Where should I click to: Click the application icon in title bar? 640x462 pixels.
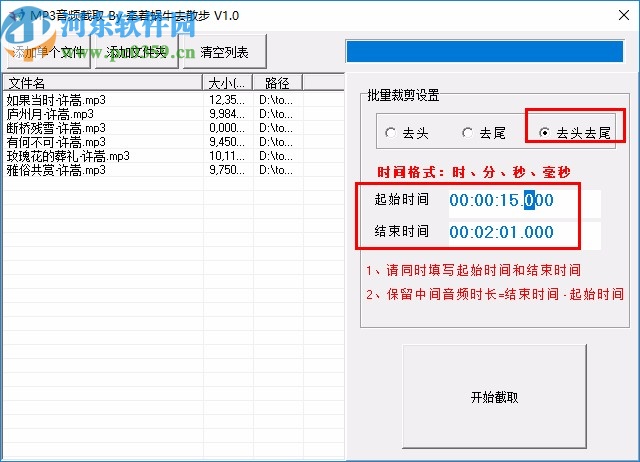tap(16, 16)
